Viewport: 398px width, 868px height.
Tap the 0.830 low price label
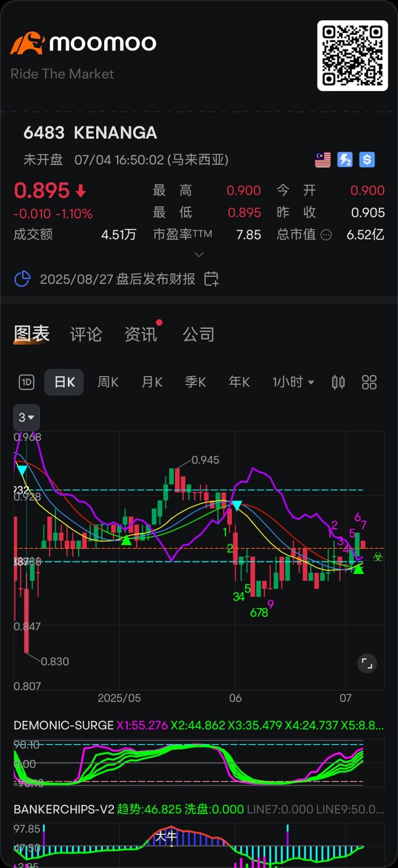[x=55, y=662]
